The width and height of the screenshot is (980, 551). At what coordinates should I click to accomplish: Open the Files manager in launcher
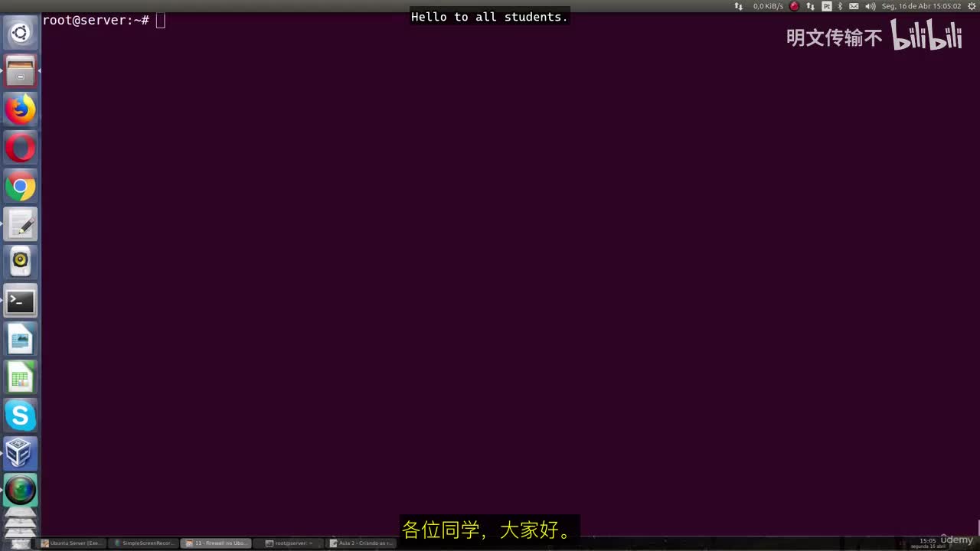tap(21, 71)
